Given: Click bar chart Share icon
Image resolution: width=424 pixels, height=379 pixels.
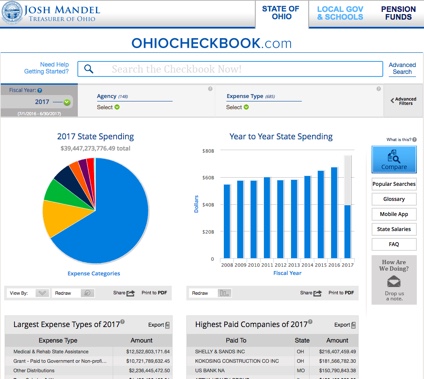Looking at the screenshot, I should [317, 293].
